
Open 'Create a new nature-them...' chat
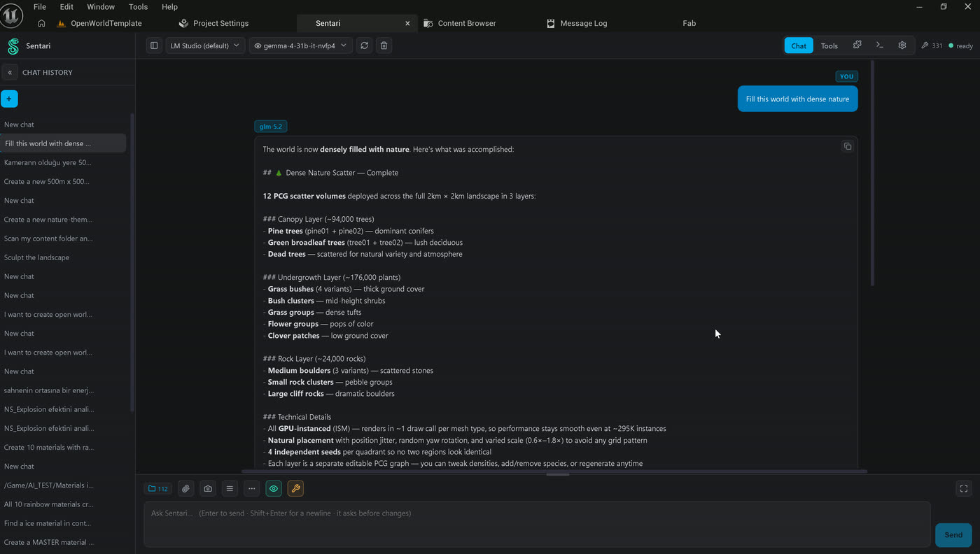coord(63,220)
